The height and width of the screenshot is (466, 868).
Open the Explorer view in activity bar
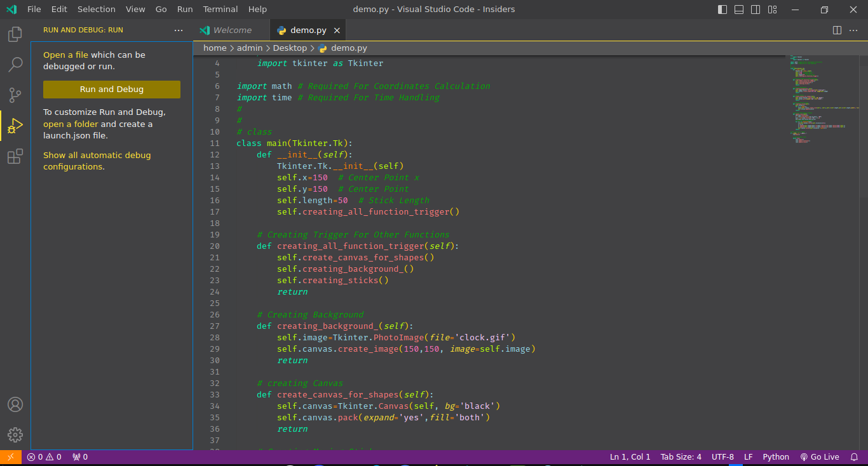click(x=15, y=34)
